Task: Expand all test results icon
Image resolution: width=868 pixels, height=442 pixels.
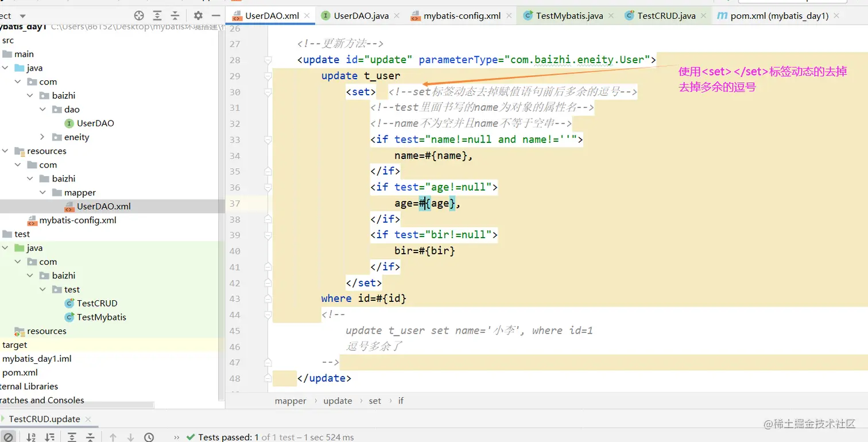Action: (x=72, y=437)
